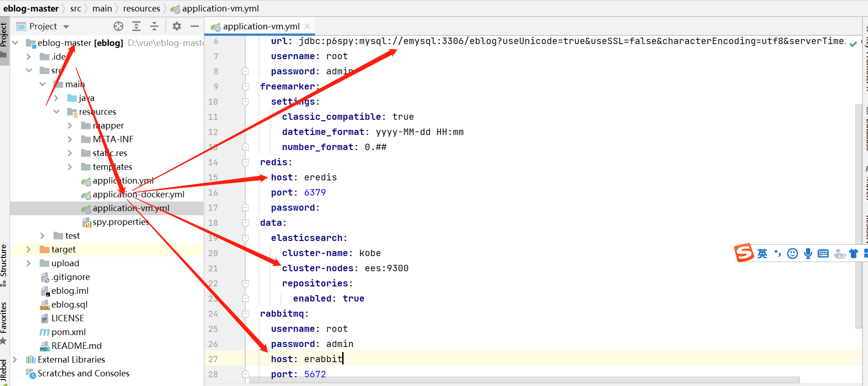Expand the static.res folder chevron
This screenshot has height=386, width=868.
70,153
